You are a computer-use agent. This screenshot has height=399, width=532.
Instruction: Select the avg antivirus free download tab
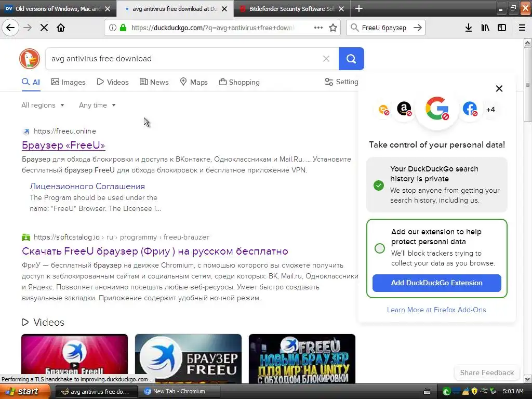pos(175,9)
